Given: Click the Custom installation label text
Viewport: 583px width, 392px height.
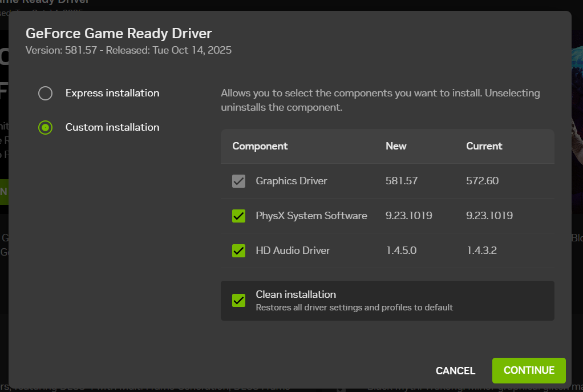Looking at the screenshot, I should click(112, 127).
